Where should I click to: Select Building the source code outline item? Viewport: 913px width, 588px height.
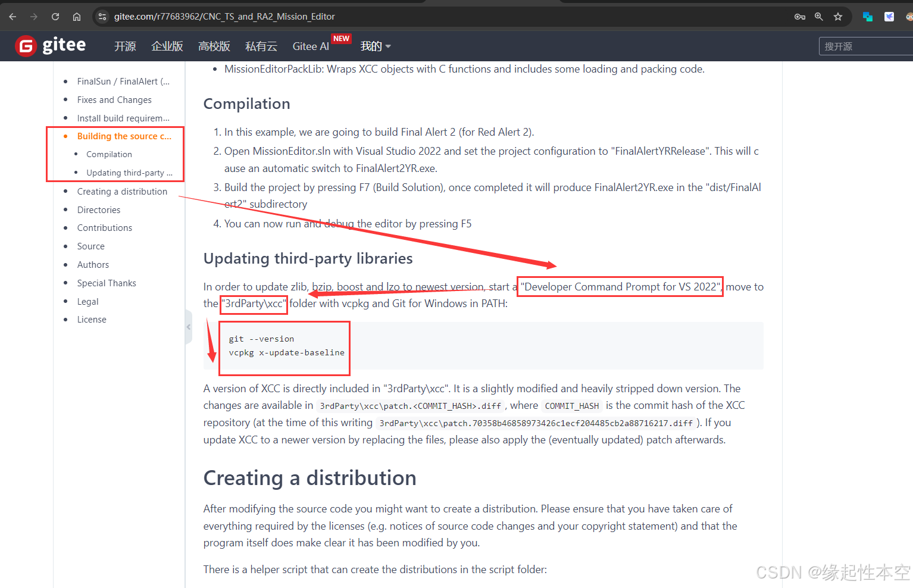124,136
